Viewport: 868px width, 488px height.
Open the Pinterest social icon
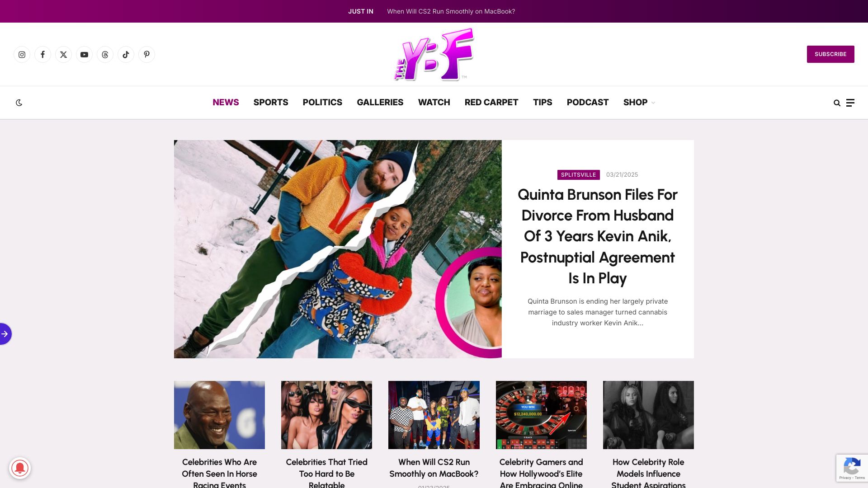(x=146, y=55)
